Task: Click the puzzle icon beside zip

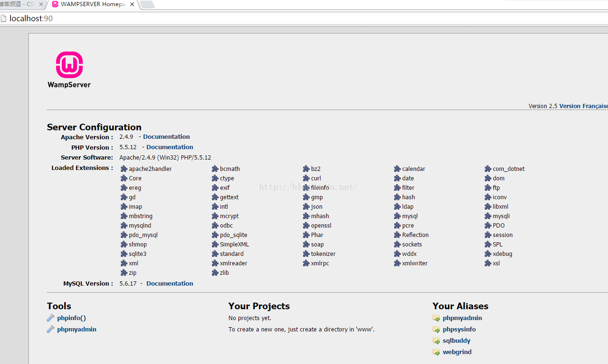Action: tap(124, 272)
